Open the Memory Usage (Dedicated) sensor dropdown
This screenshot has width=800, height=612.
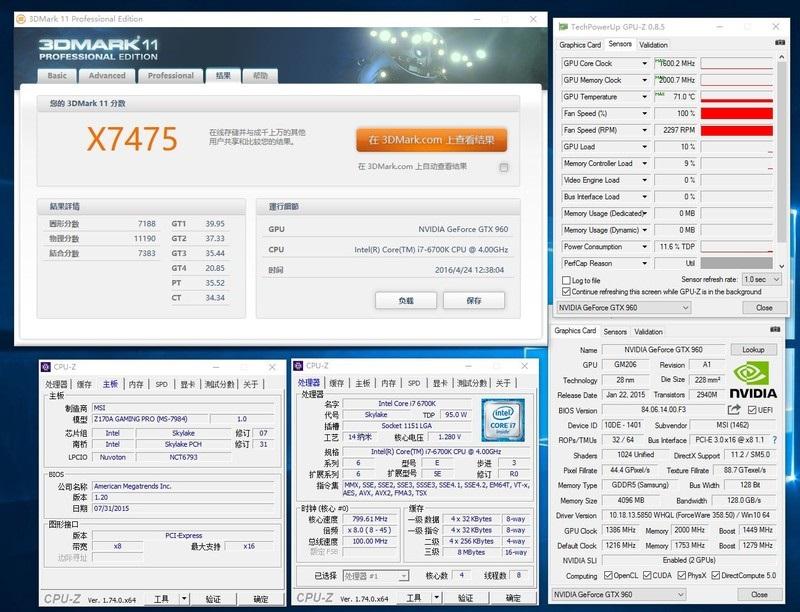644,213
